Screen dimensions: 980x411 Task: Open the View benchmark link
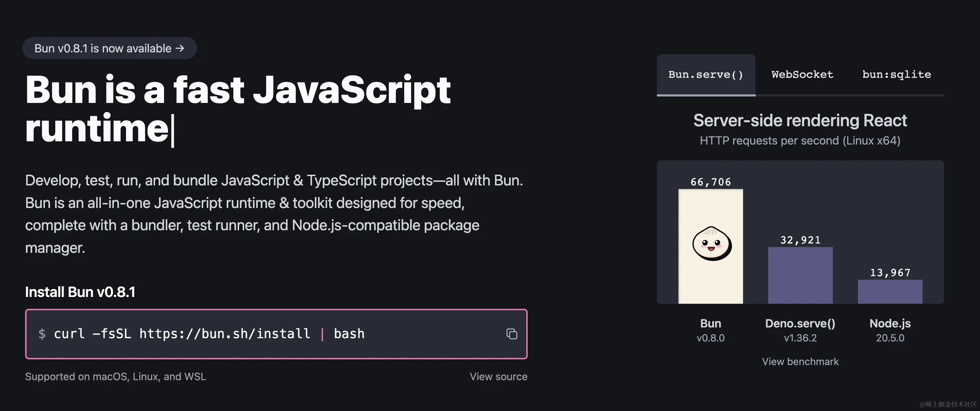pos(800,361)
